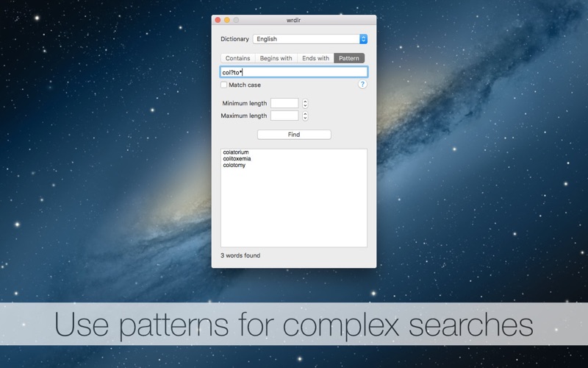Viewport: 588px width, 368px height.
Task: Open the Dictionary English dropdown
Action: click(310, 39)
